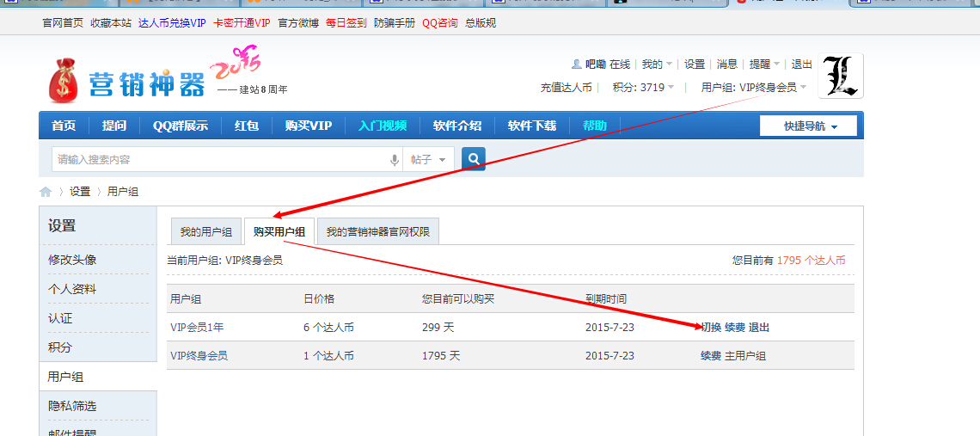
Task: Select 隐私筛选 in settings sidebar
Action: 72,406
